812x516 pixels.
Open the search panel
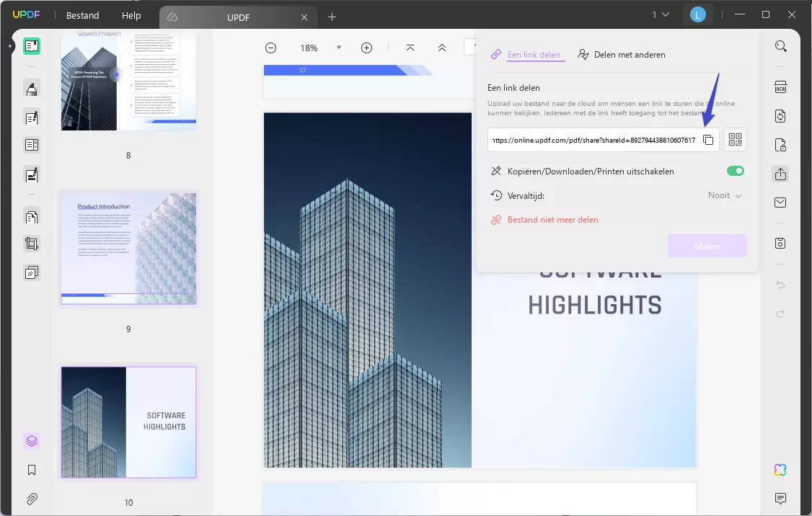click(x=781, y=45)
